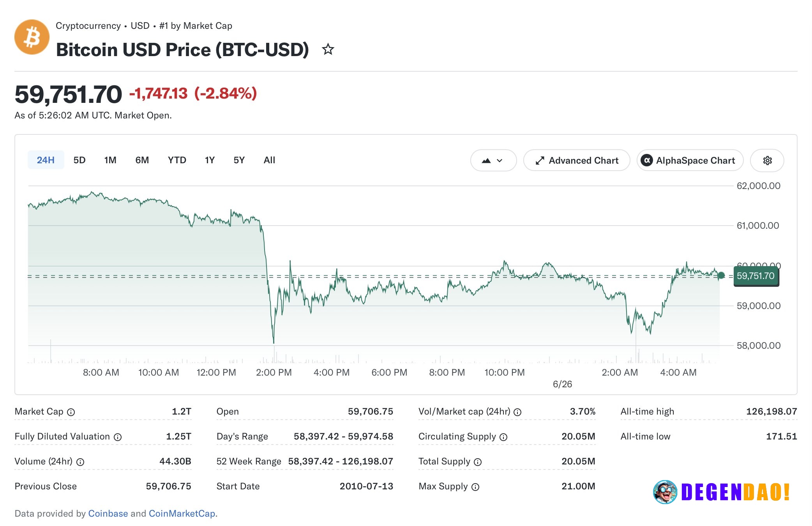Viewport: 812px width, 526px height.
Task: Select the 1Y time range tab
Action: click(x=210, y=160)
